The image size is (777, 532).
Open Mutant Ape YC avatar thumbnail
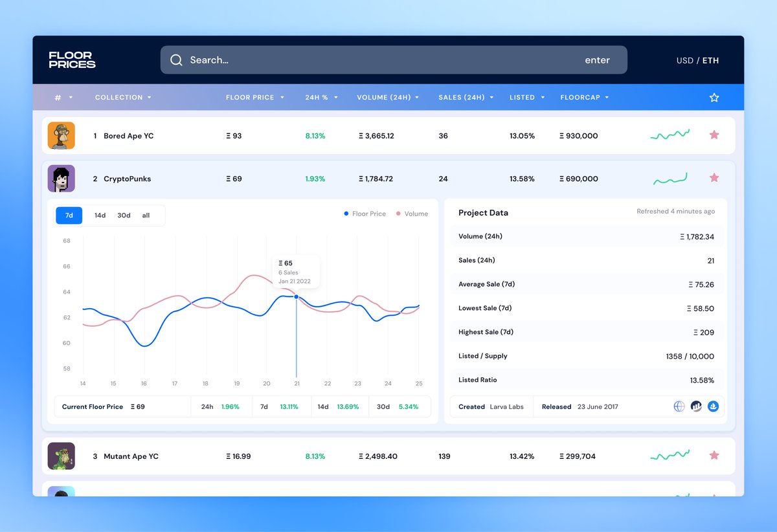62,456
